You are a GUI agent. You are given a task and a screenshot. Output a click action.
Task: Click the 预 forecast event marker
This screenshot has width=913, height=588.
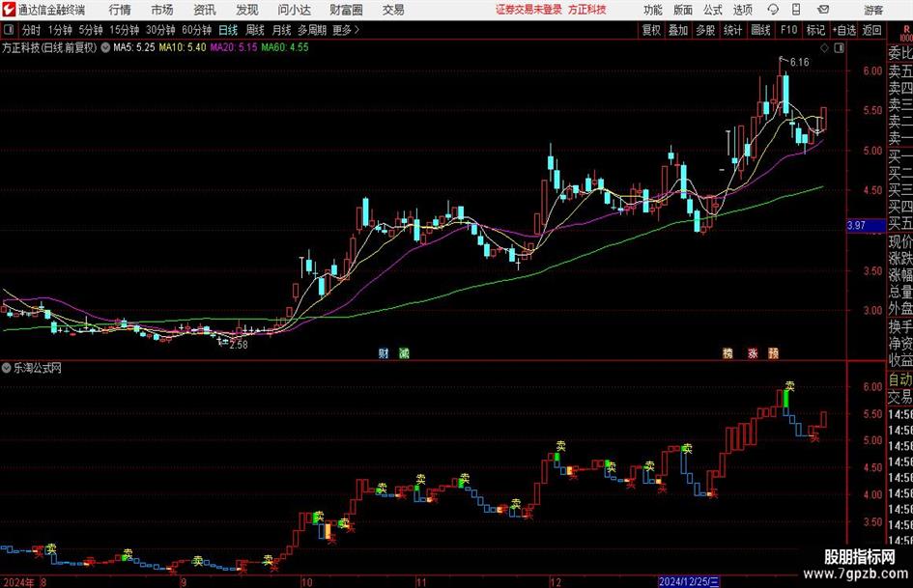click(773, 352)
